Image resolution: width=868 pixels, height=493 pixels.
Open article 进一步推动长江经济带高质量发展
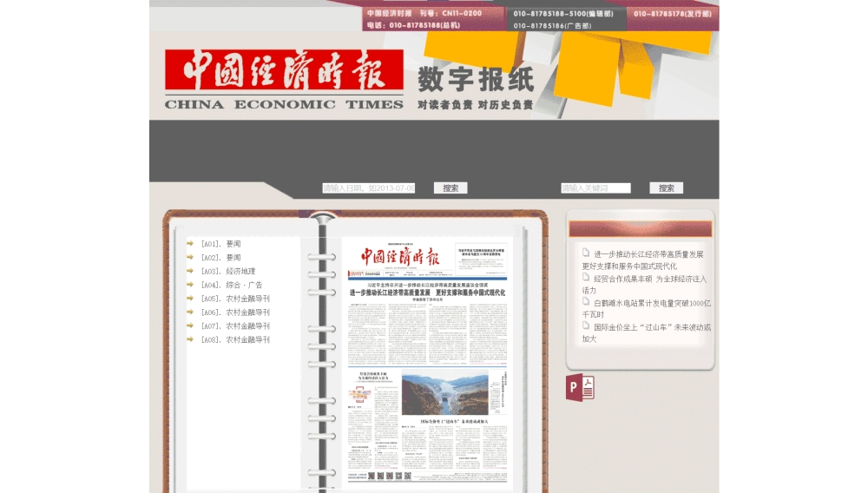[x=642, y=260]
